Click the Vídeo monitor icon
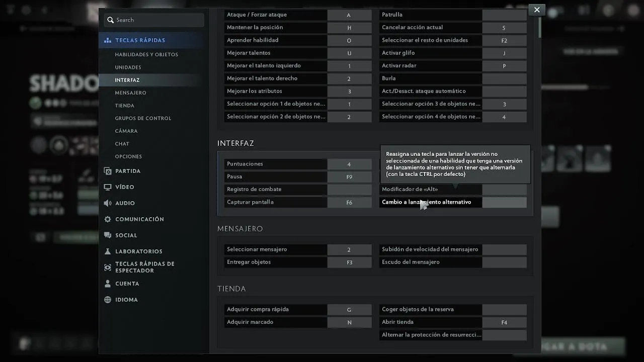644x362 pixels. pyautogui.click(x=108, y=187)
